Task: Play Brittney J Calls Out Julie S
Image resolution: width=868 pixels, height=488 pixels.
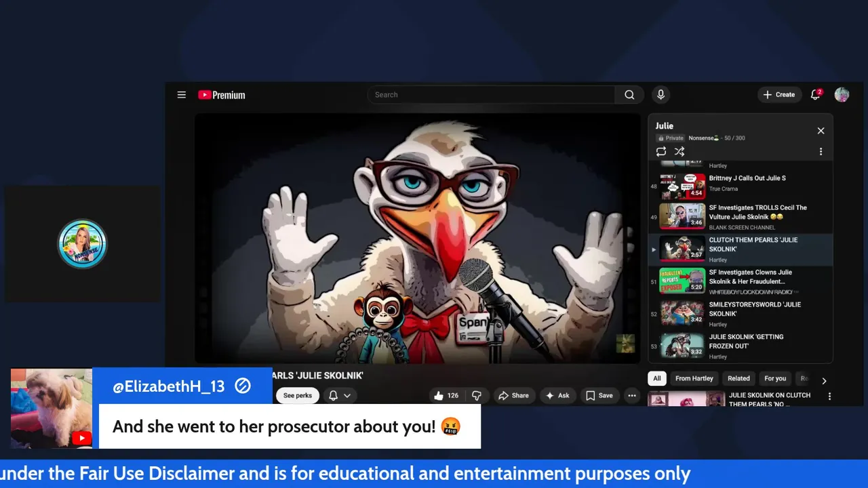Action: tap(741, 185)
